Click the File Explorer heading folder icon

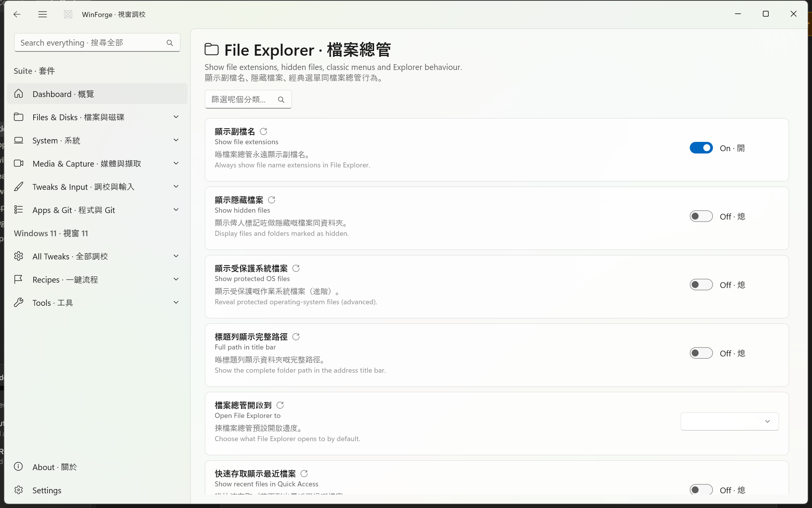pyautogui.click(x=212, y=50)
